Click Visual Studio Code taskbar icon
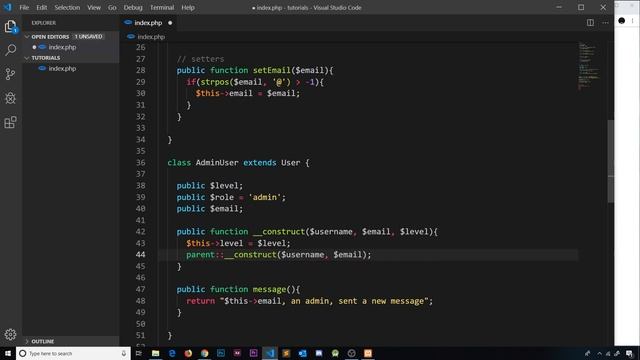Viewport: 640px width, 360px height. [270, 353]
